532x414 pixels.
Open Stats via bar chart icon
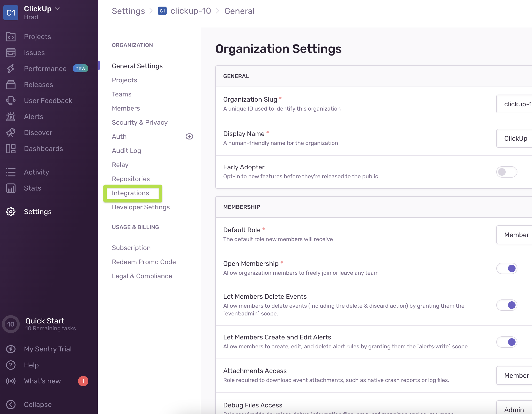11,188
